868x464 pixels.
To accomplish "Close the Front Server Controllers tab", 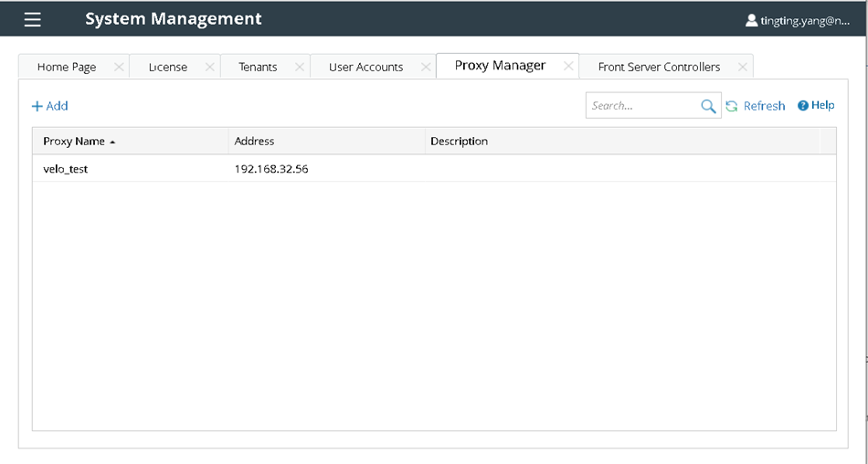I will tap(743, 67).
